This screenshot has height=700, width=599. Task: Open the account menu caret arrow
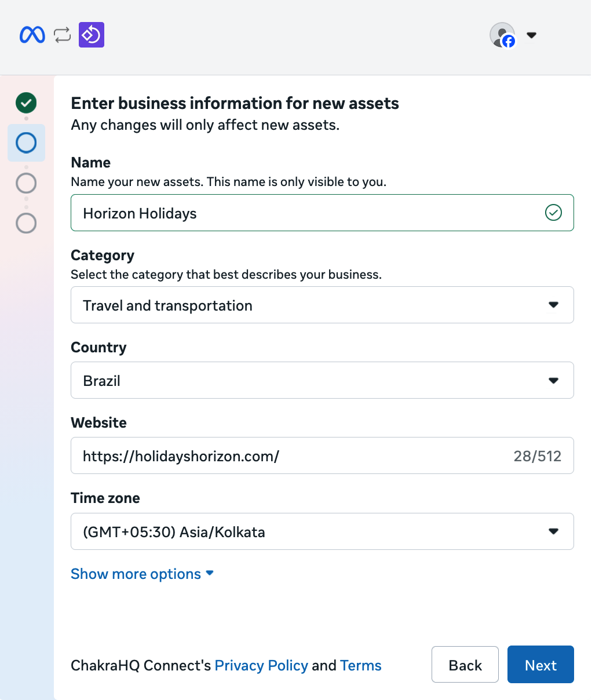pyautogui.click(x=531, y=35)
